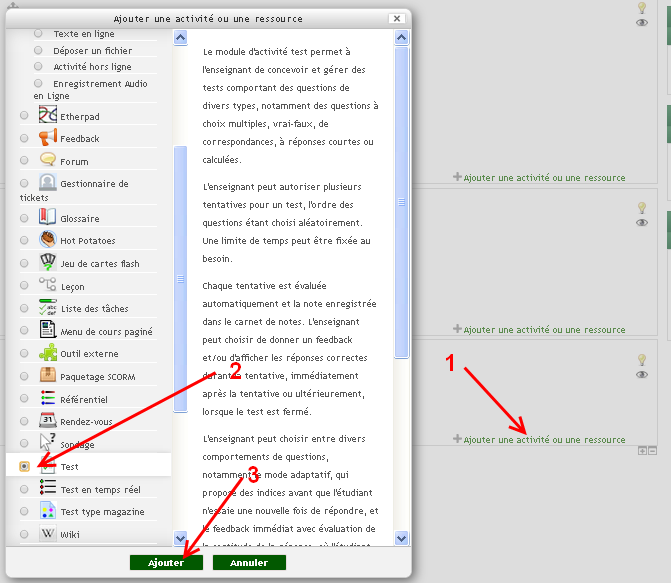671x583 pixels.
Task: Click the Leçon icon
Action: click(x=48, y=284)
